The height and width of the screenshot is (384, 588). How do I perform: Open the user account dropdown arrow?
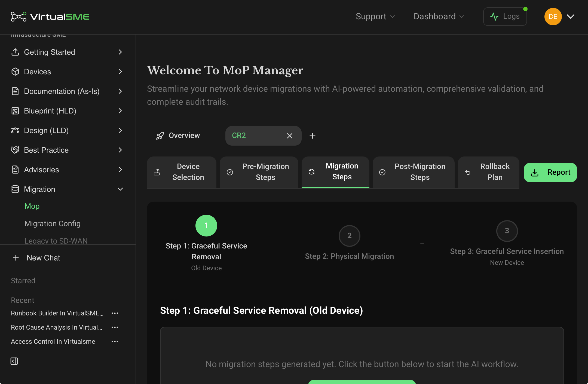pos(571,17)
